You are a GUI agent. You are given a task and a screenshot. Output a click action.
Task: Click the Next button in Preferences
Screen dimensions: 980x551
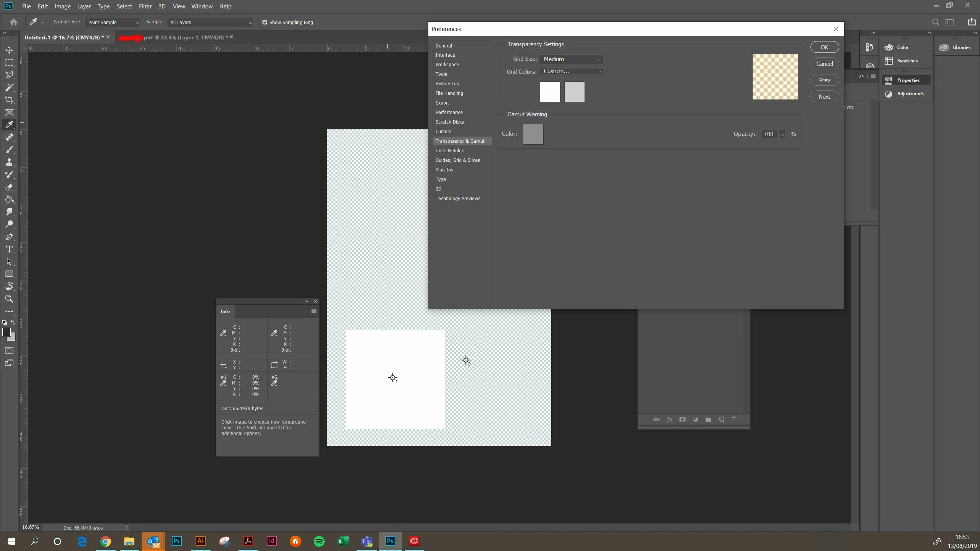[x=824, y=96]
